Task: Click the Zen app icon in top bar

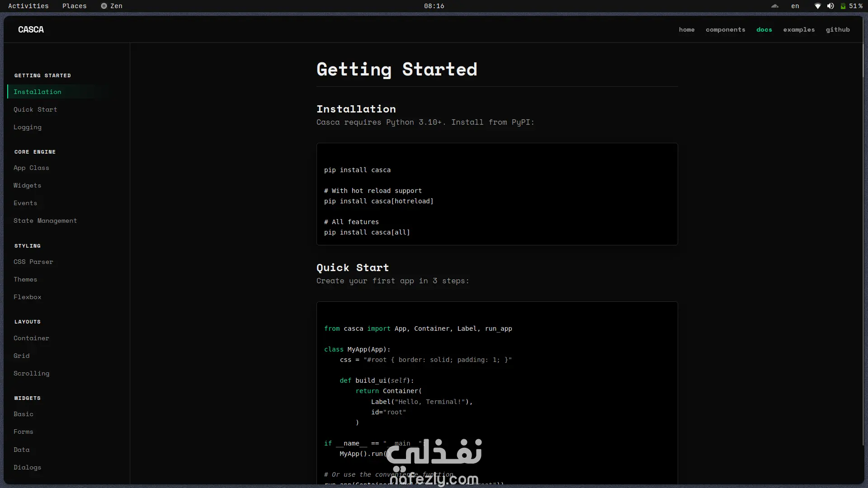Action: click(x=104, y=6)
